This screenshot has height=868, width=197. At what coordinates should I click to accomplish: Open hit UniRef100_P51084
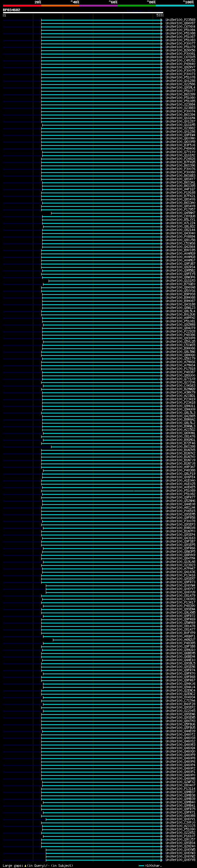click(180, 30)
